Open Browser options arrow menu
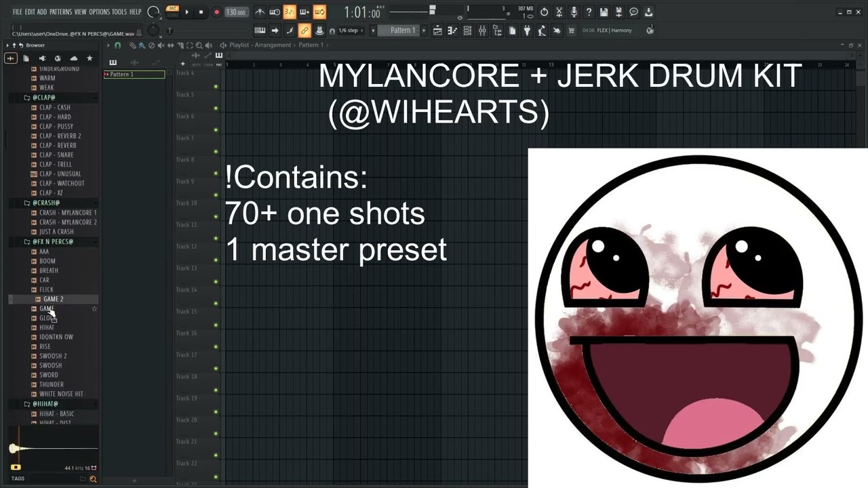The image size is (868, 488). [x=7, y=45]
